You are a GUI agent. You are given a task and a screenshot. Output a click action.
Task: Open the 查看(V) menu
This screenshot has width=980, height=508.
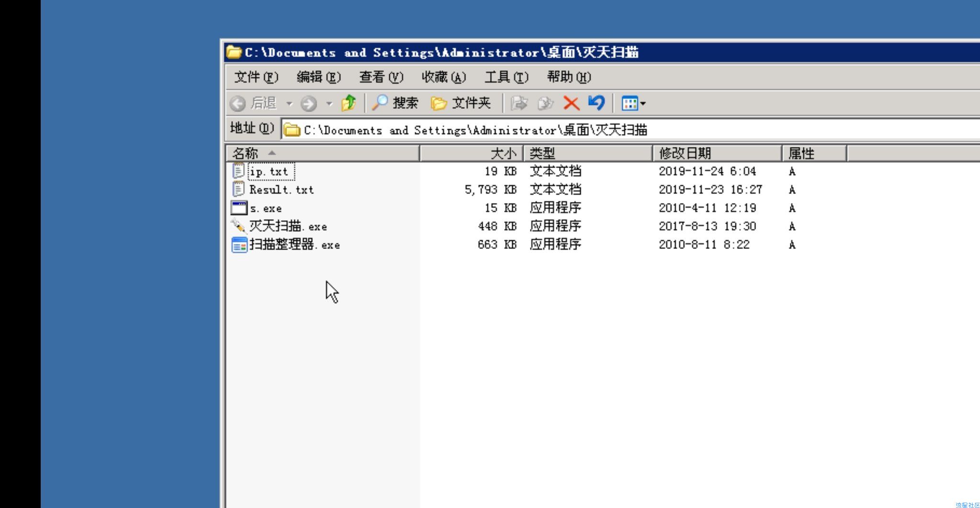coord(381,77)
